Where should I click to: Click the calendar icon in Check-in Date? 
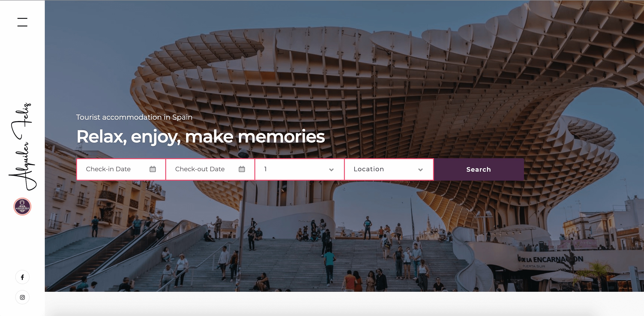152,169
